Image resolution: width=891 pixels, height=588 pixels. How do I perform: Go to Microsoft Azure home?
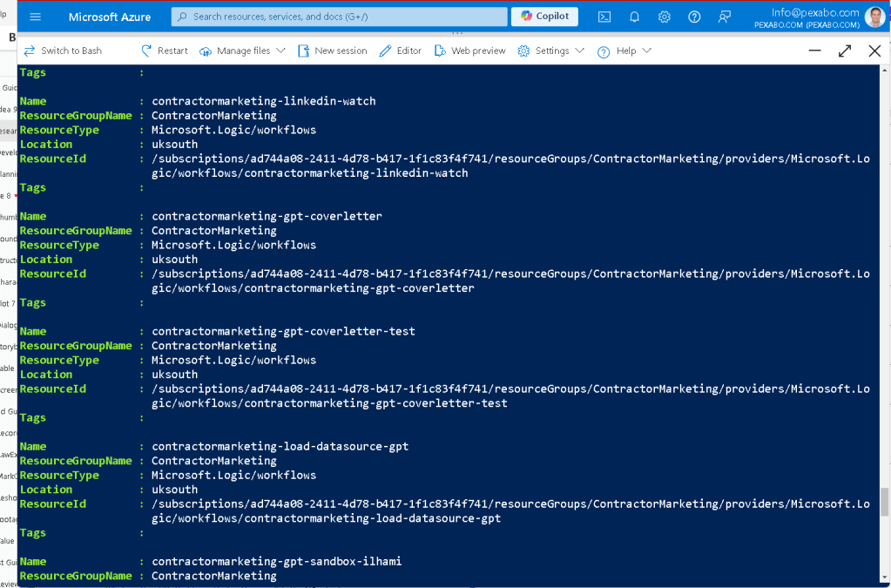point(110,17)
